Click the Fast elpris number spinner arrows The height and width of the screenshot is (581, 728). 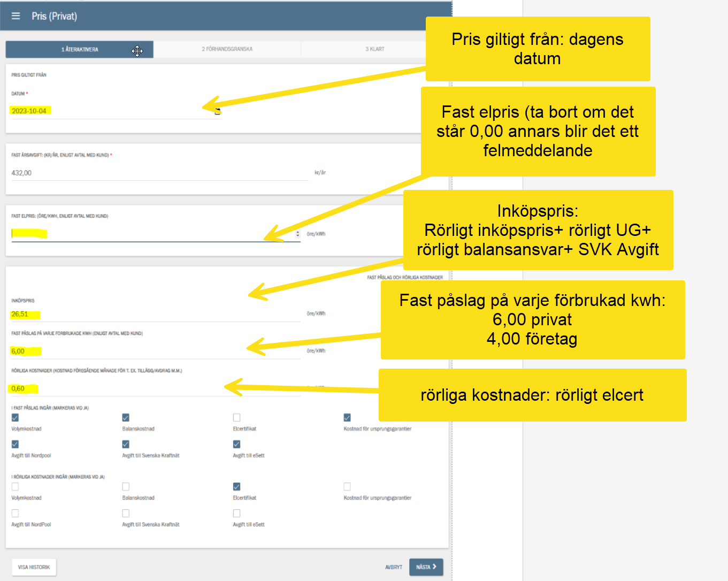(298, 234)
